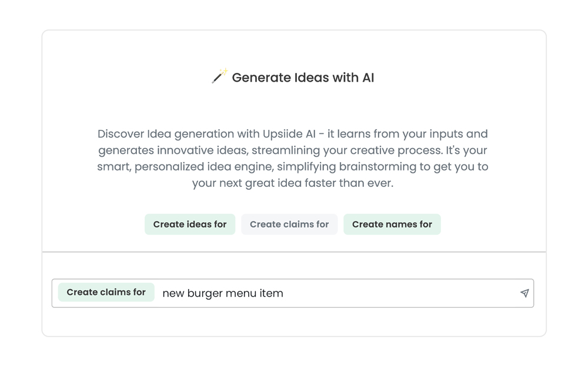Click the description line starting "smart, personalized idea engine"

(x=293, y=167)
